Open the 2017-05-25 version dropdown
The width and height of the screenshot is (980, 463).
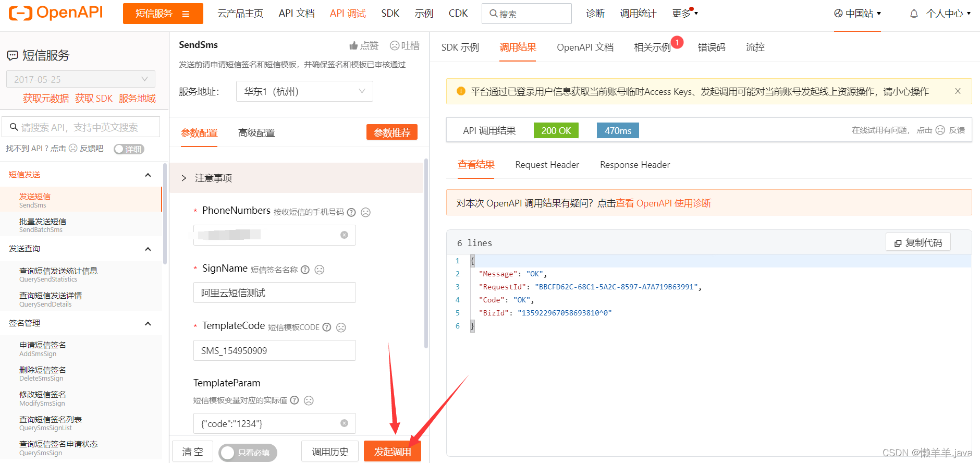click(x=81, y=79)
